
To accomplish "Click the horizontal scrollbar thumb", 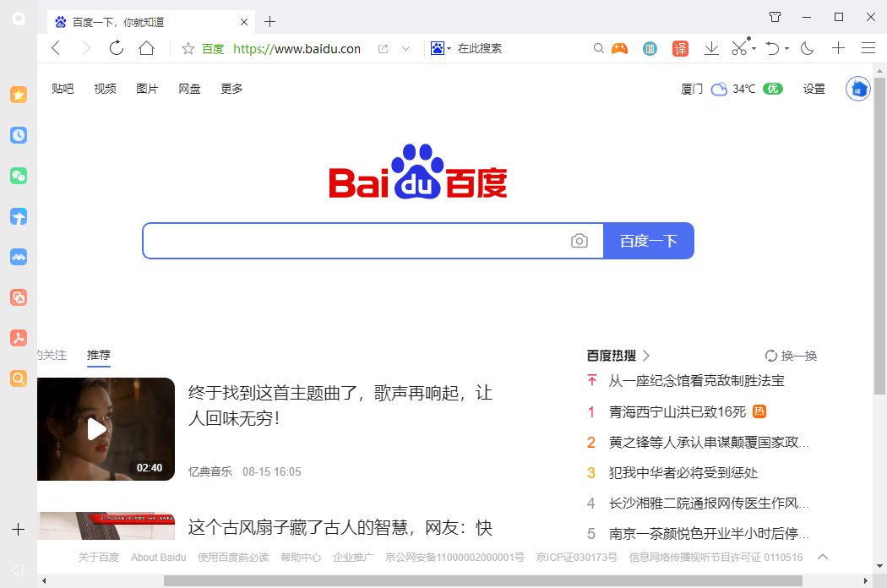I will (483, 580).
